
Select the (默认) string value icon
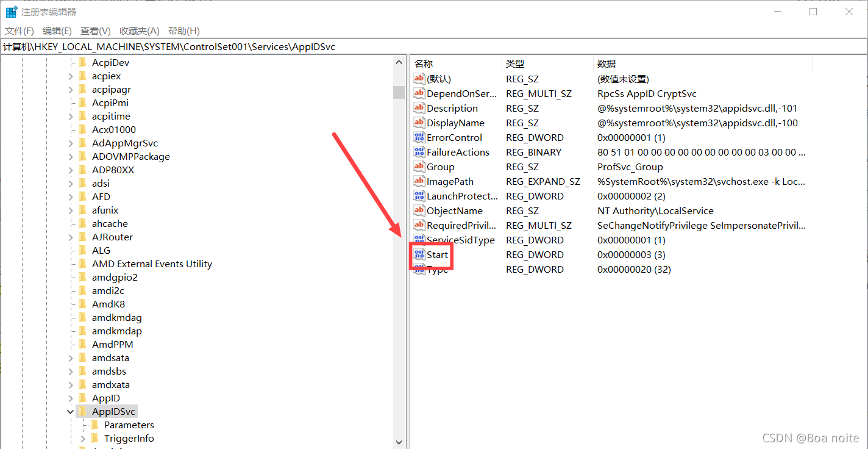[419, 79]
